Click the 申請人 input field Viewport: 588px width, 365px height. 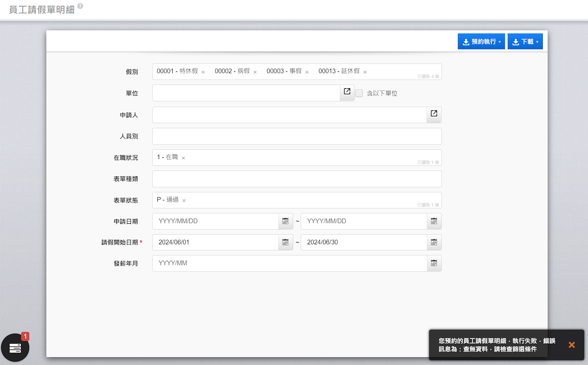[289, 115]
